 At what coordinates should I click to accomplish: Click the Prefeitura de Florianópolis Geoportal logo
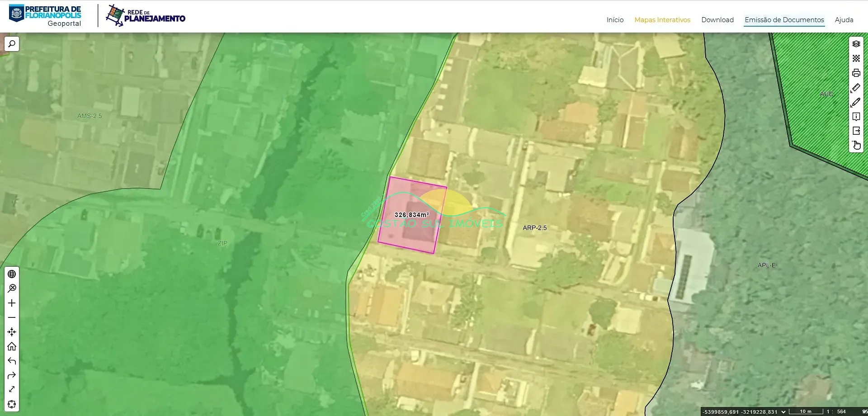pos(45,16)
